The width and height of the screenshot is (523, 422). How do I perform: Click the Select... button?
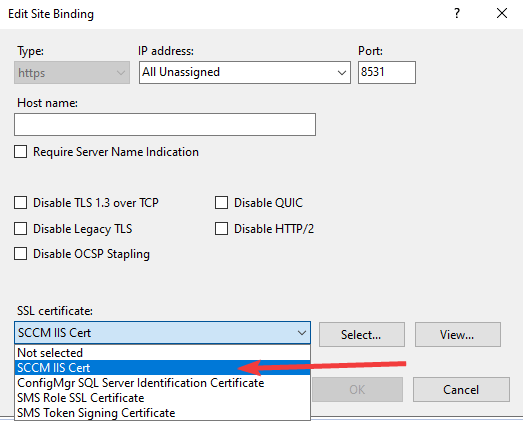[x=362, y=335]
